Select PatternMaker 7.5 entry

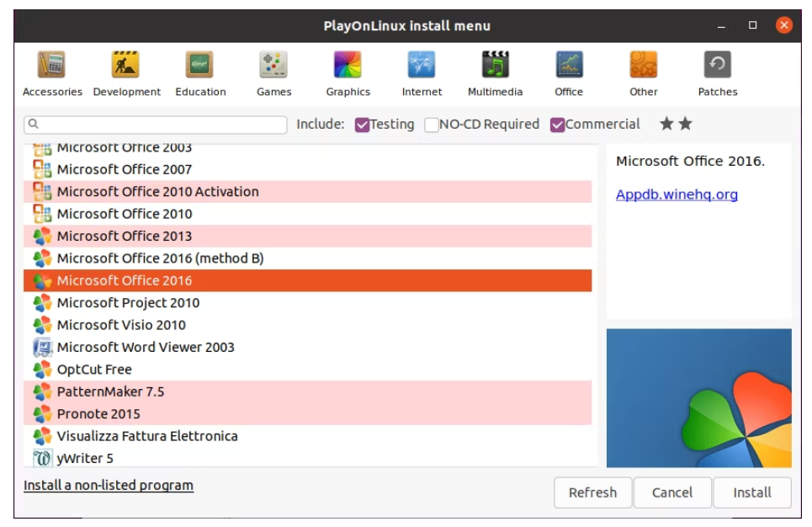coord(308,391)
